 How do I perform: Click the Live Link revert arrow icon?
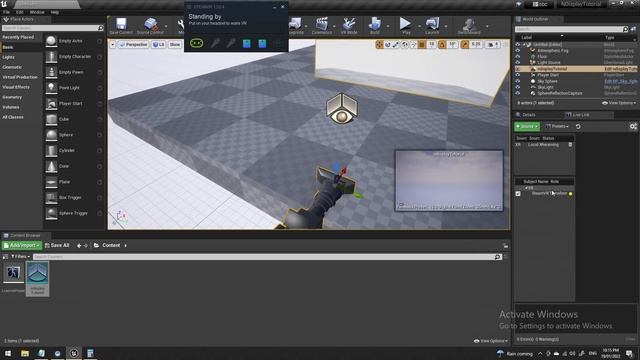[578, 127]
